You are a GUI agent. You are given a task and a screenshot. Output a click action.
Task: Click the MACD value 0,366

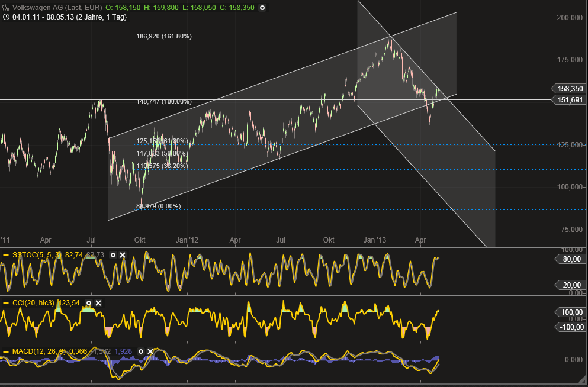click(78, 351)
